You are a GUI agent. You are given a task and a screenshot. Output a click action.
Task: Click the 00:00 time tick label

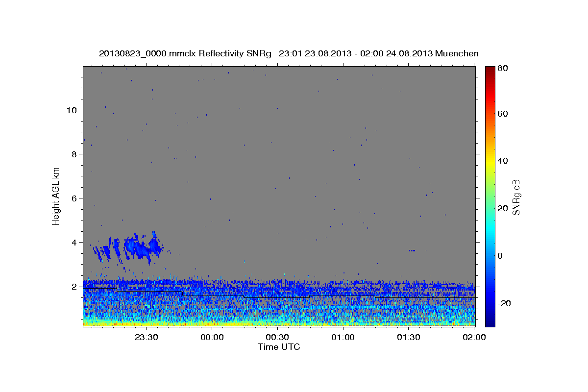tap(212, 337)
